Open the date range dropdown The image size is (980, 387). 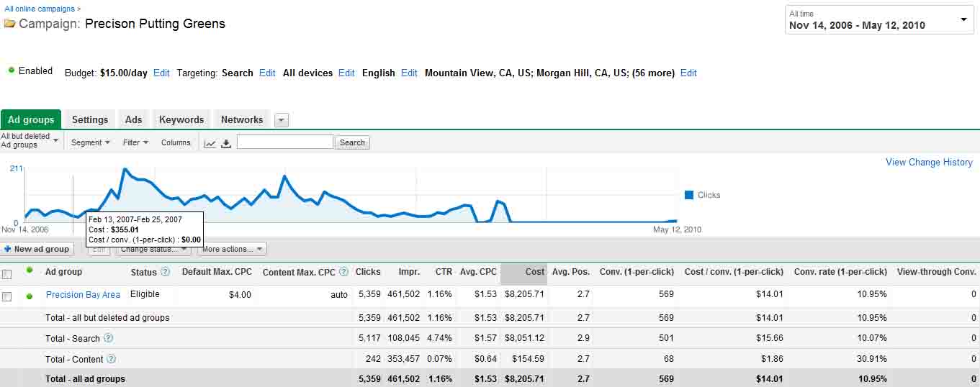(x=879, y=19)
